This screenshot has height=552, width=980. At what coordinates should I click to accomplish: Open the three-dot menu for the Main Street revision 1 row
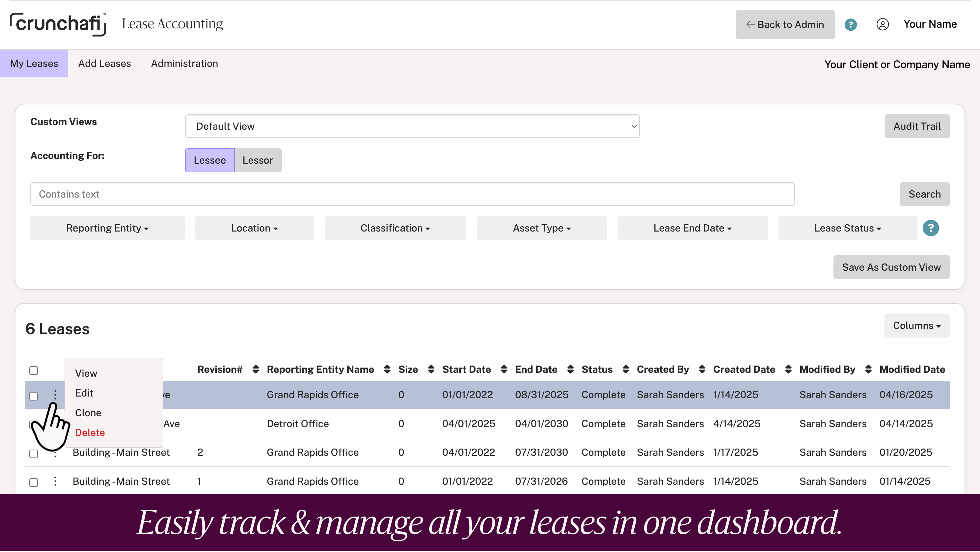click(55, 481)
